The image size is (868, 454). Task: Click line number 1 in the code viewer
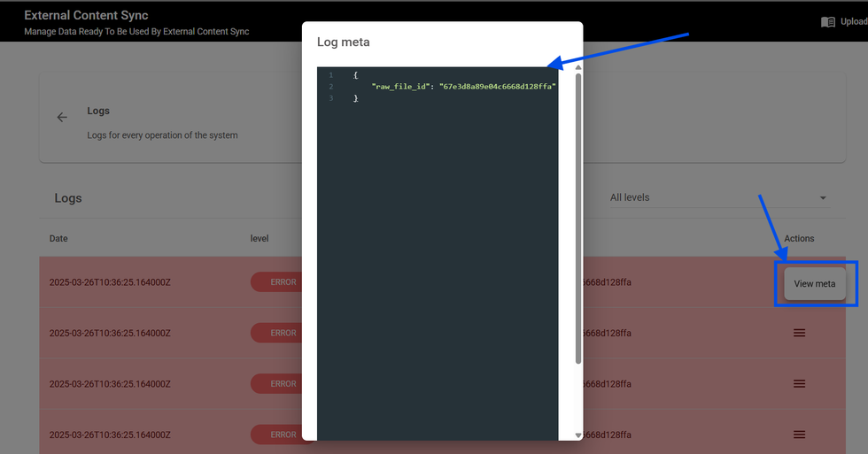tap(331, 75)
